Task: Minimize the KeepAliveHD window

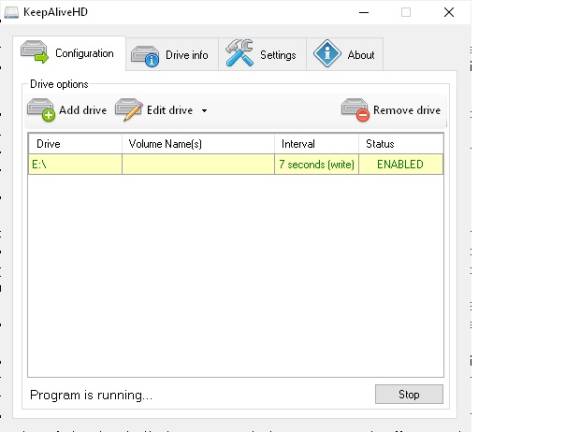Action: (364, 12)
